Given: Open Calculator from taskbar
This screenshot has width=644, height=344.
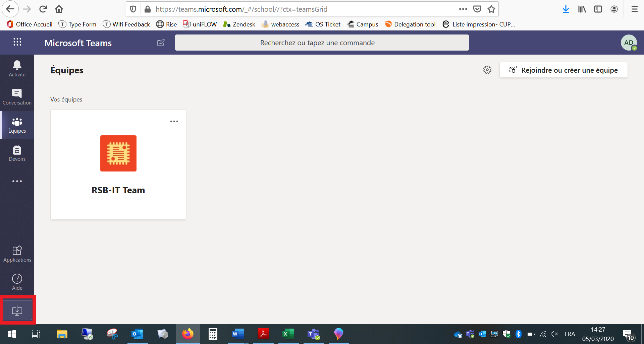Looking at the screenshot, I should (213, 334).
